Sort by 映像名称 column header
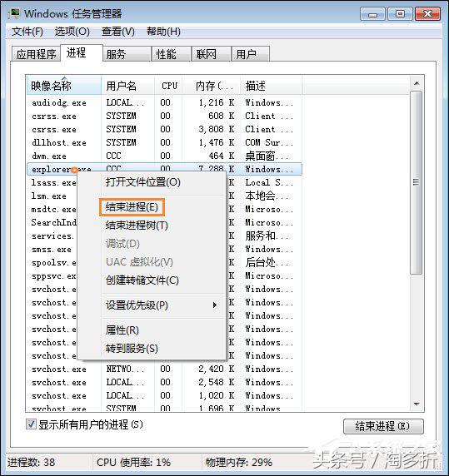Viewport: 449px width, 476px height. (x=63, y=86)
